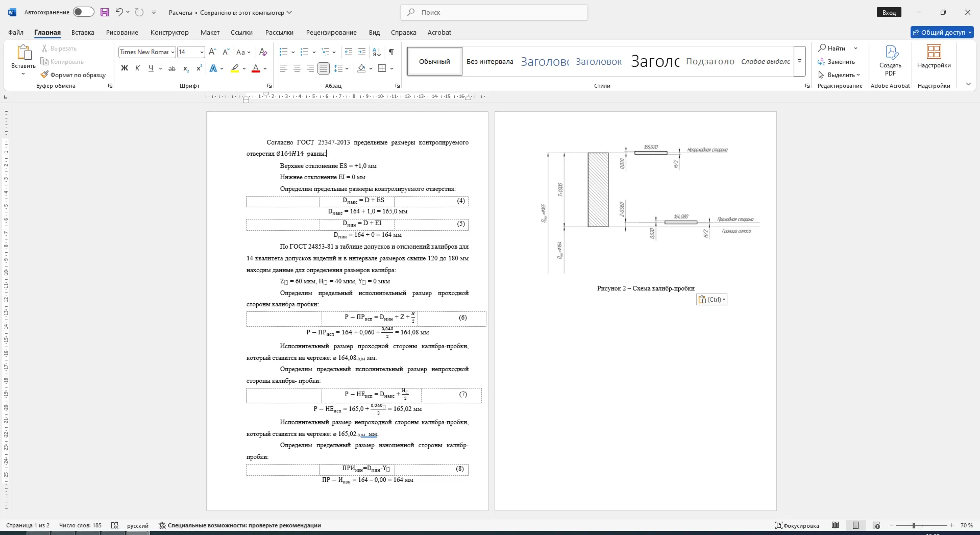Image resolution: width=980 pixels, height=535 pixels.
Task: Toggle italic (К) formatting
Action: 138,68
